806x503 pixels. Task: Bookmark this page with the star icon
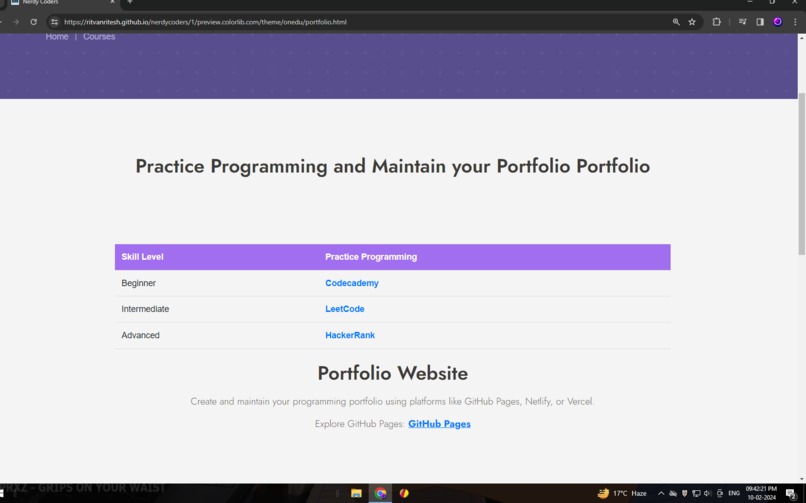[692, 22]
